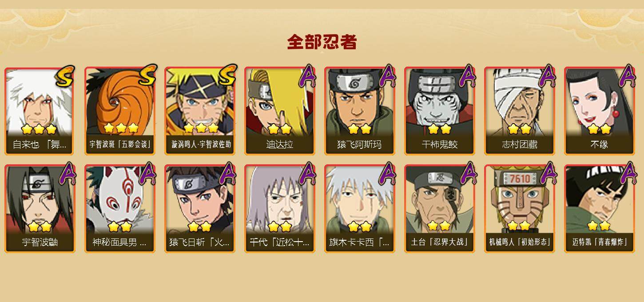644x302 pixels.
Task: Click the star rating on 宇智波鼬 card
Action: coord(40,227)
